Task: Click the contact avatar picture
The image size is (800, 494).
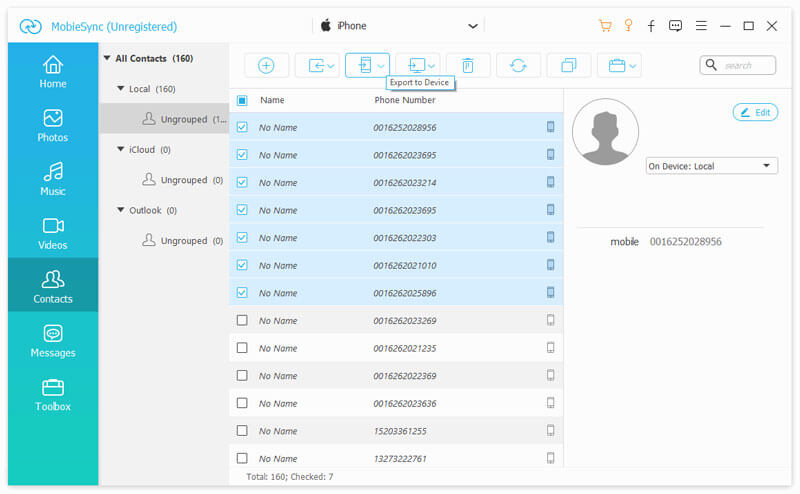Action: coord(605,132)
